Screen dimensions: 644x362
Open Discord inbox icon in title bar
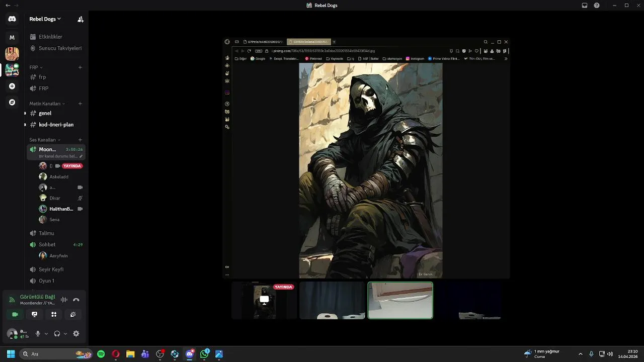585,6
